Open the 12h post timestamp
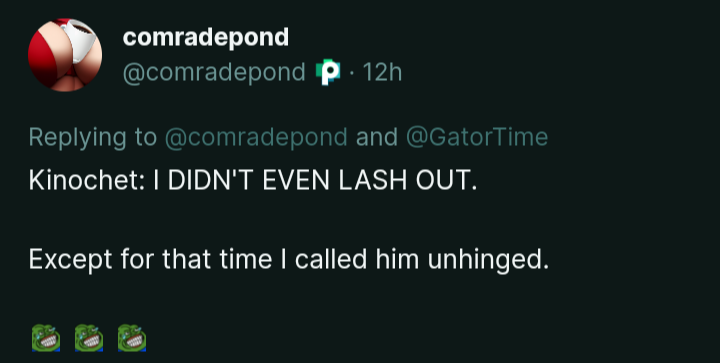720x363 pixels. click(382, 73)
